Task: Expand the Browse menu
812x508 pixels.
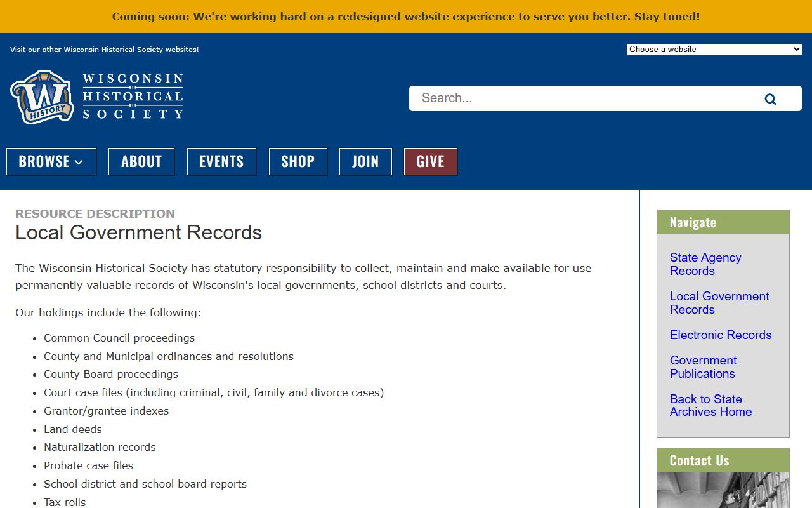Action: click(51, 161)
